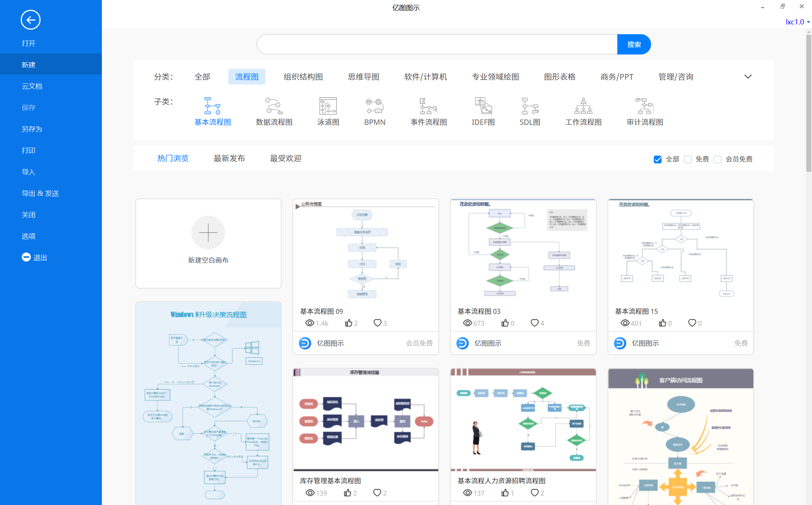Select the 流程图 category tab
Viewport: 812px width, 505px height.
247,77
